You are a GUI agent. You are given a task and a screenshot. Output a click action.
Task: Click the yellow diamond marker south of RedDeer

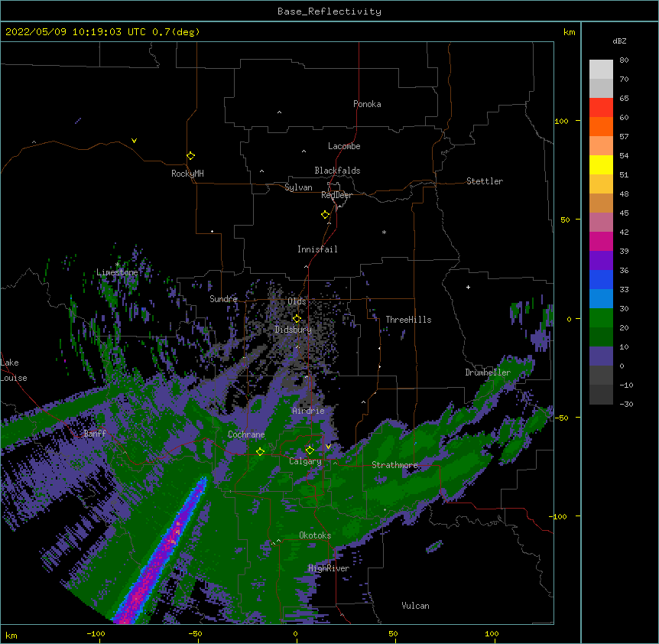pyautogui.click(x=325, y=215)
